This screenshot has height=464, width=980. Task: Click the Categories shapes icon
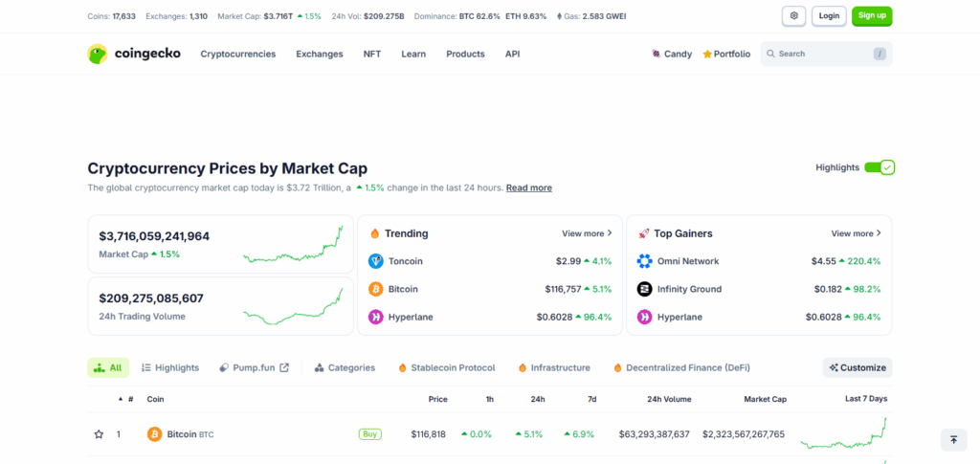pos(319,367)
